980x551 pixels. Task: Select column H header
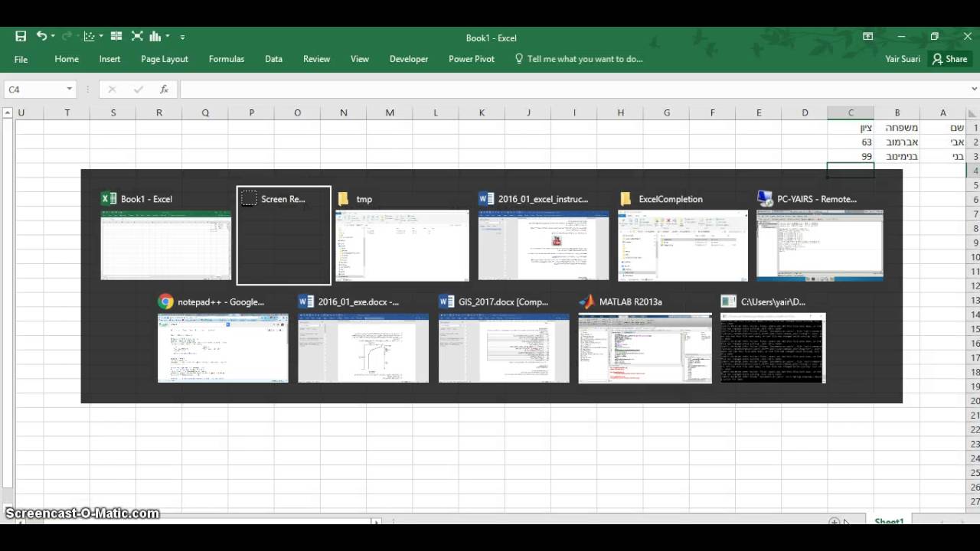[x=620, y=112]
